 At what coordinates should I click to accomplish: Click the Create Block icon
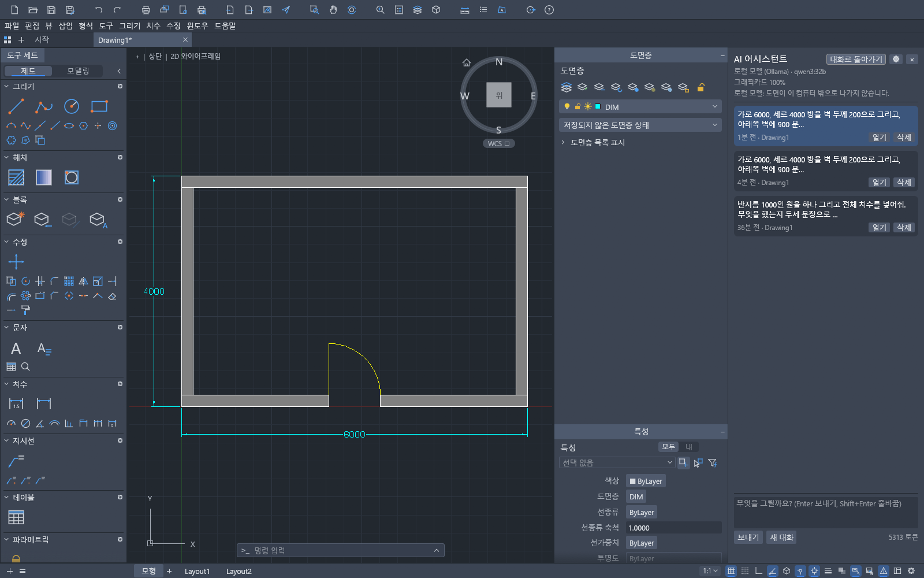pos(16,220)
